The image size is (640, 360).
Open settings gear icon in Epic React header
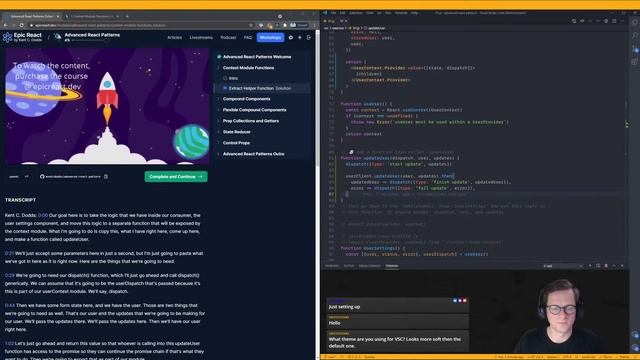[291, 38]
